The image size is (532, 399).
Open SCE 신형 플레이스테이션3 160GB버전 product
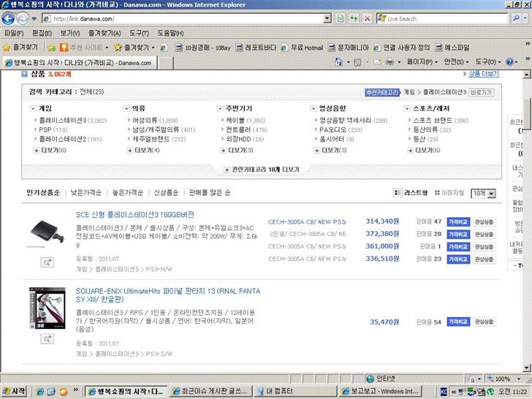click(135, 215)
